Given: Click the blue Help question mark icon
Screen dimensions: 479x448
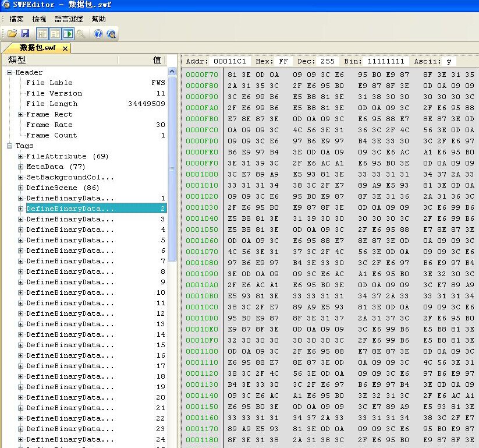Looking at the screenshot, I should point(98,33).
